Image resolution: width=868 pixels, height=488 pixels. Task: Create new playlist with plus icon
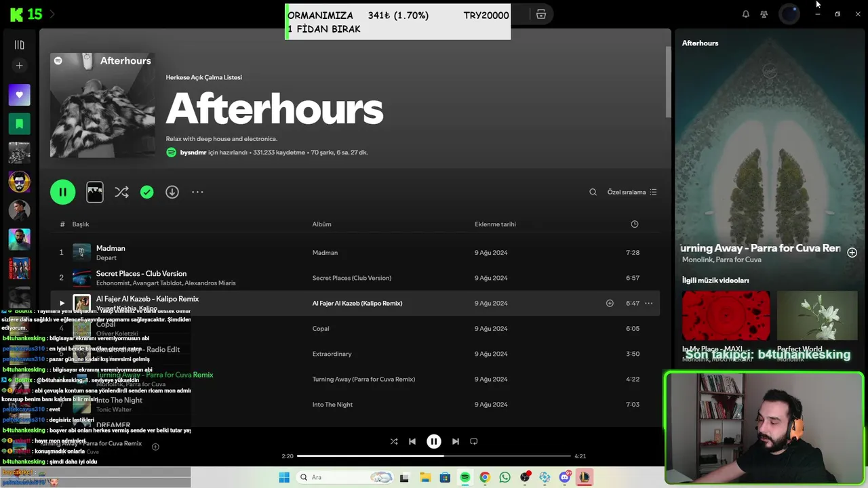coord(19,66)
